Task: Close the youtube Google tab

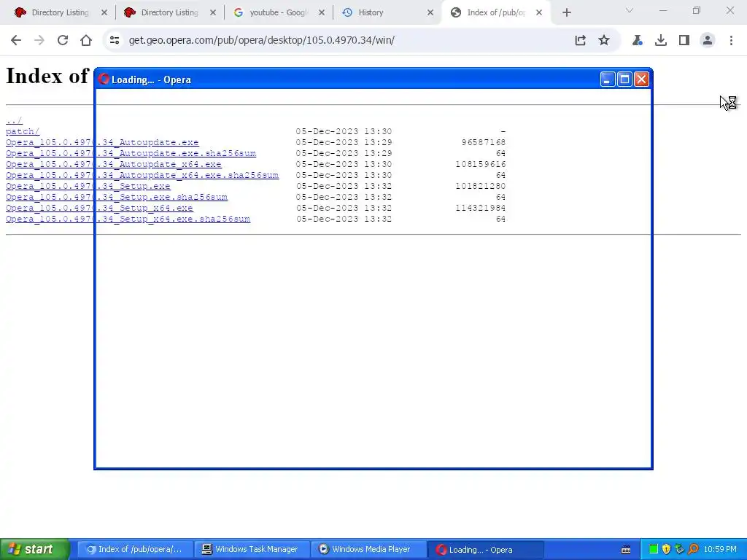Action: (x=322, y=13)
